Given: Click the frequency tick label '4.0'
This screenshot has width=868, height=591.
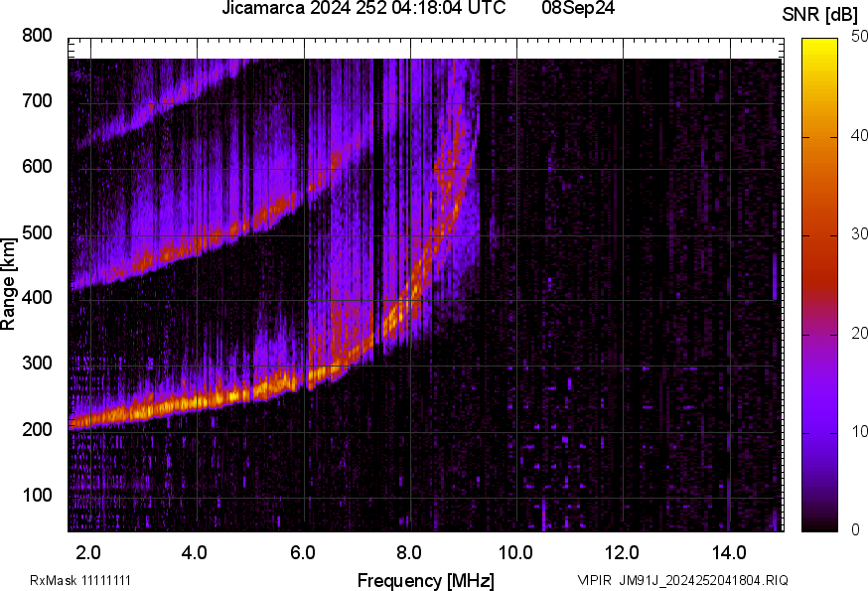Looking at the screenshot, I should click(195, 552).
